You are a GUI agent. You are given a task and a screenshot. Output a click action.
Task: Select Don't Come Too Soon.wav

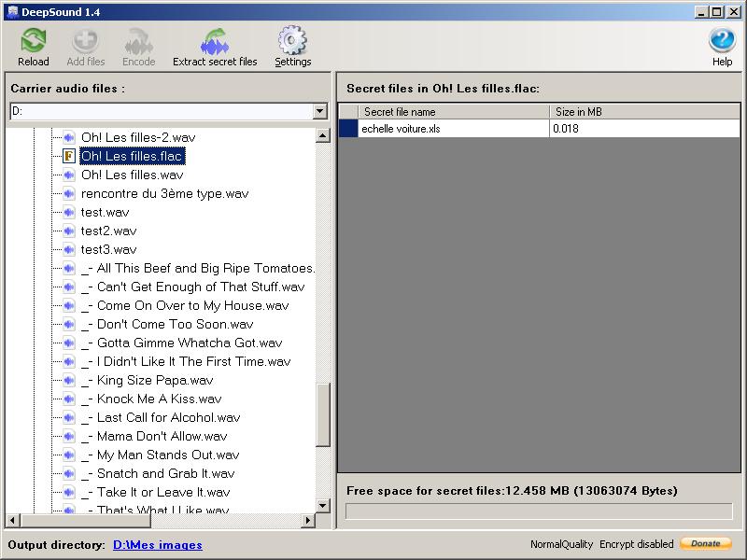pyautogui.click(x=167, y=324)
